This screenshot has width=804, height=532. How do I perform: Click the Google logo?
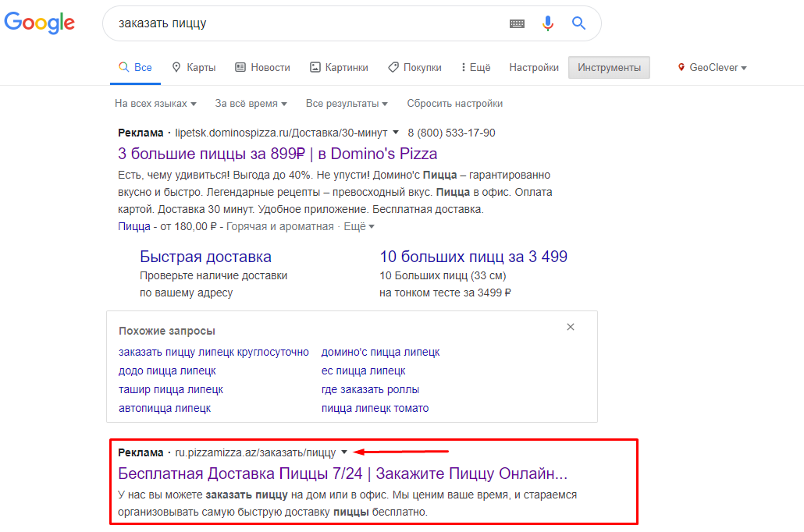point(40,23)
